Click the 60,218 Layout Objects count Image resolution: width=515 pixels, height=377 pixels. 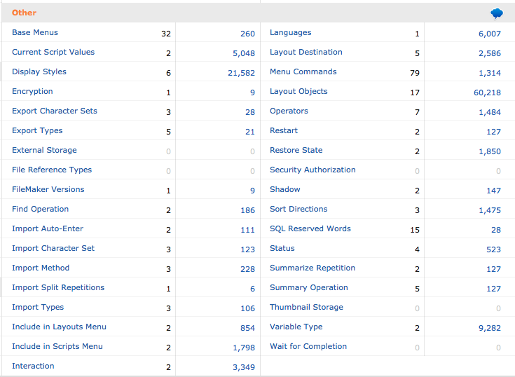coord(487,93)
